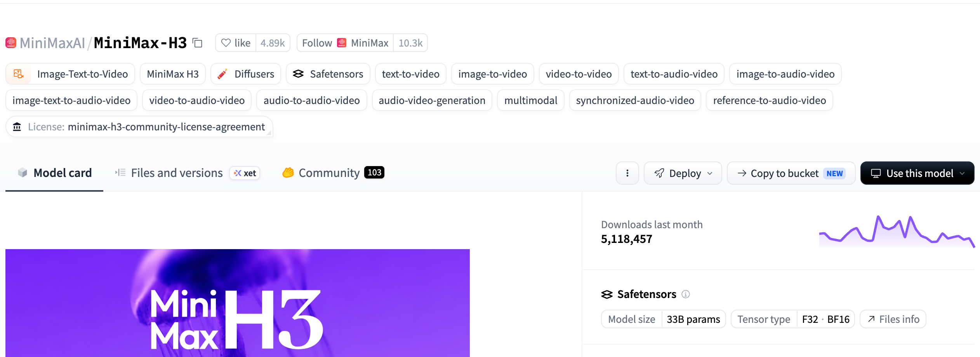
Task: Click the Model card cube icon
Action: [x=23, y=173]
